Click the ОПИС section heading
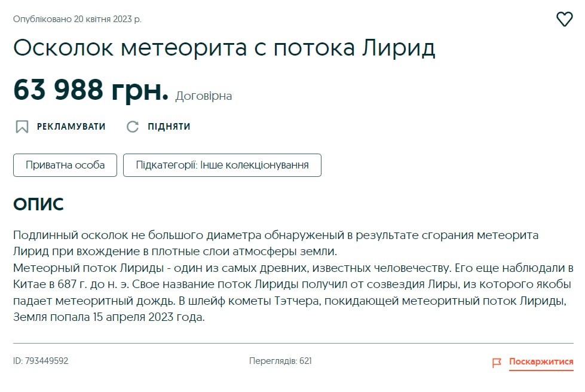 click(x=38, y=204)
